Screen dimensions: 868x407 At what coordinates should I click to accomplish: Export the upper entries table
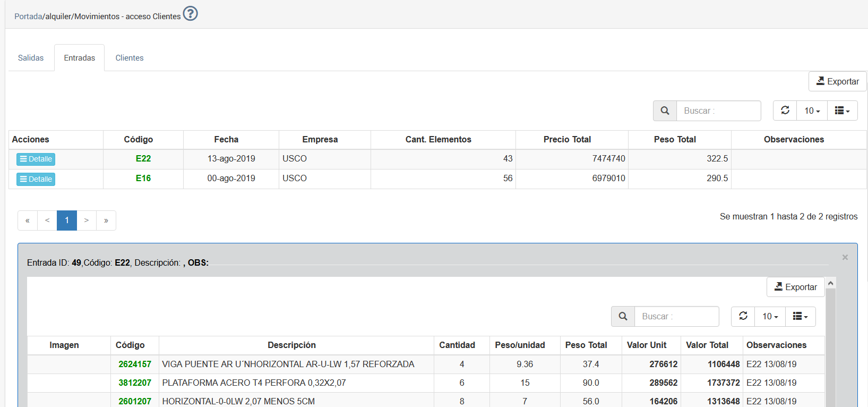coord(837,81)
